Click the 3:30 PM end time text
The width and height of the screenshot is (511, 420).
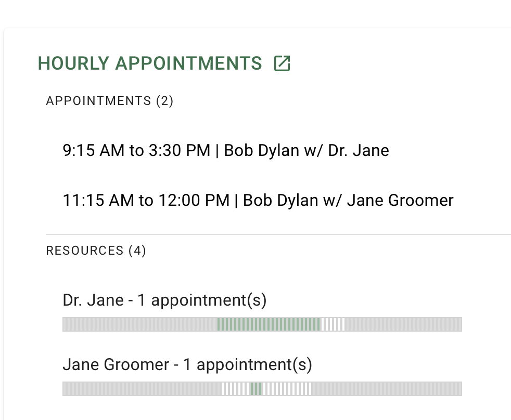pyautogui.click(x=179, y=150)
